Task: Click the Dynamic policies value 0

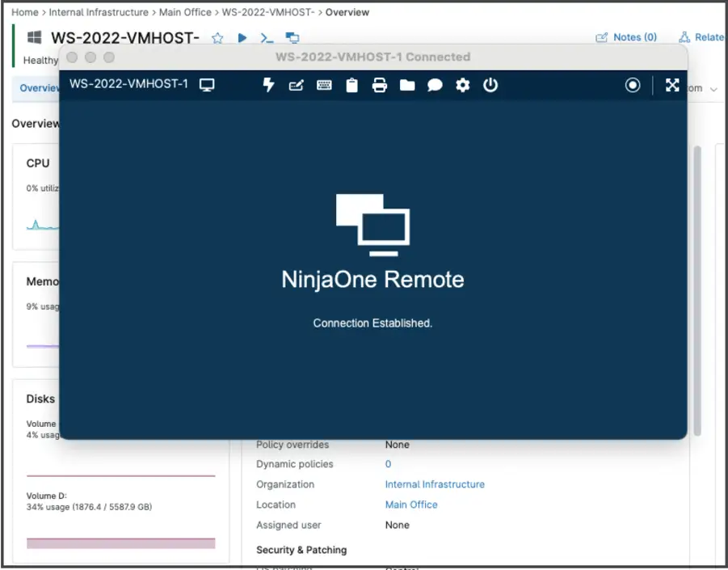Action: [x=388, y=464]
